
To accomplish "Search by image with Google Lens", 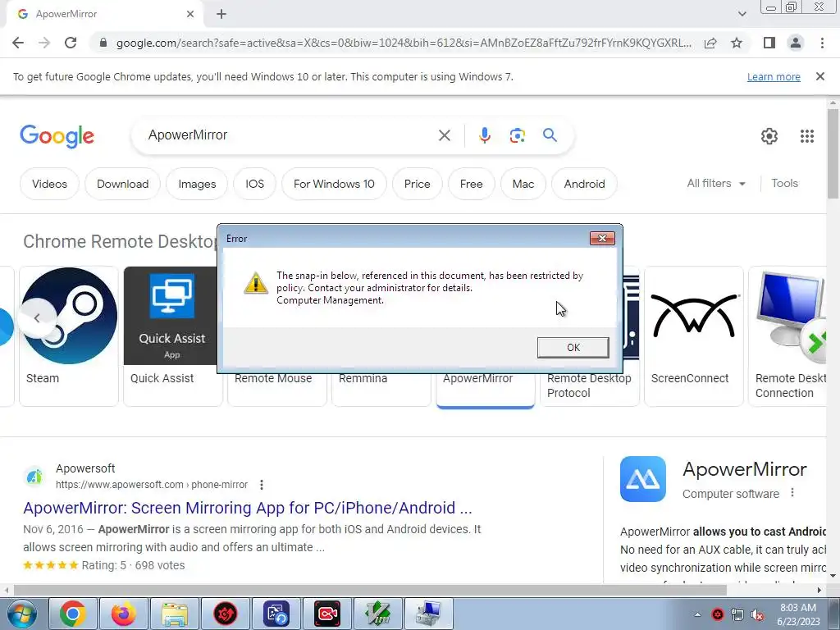I will point(517,135).
